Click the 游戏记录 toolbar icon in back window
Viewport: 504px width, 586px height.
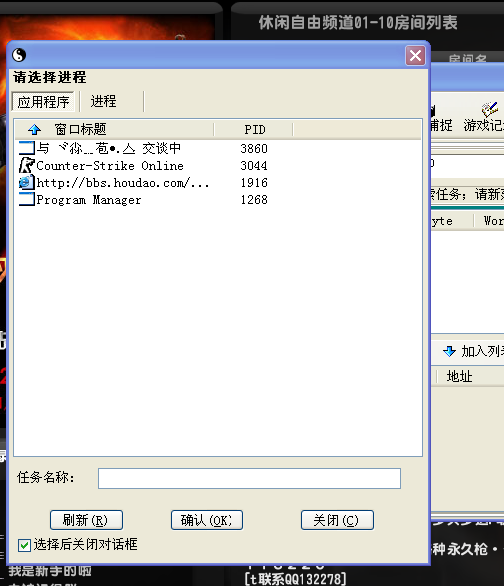489,110
